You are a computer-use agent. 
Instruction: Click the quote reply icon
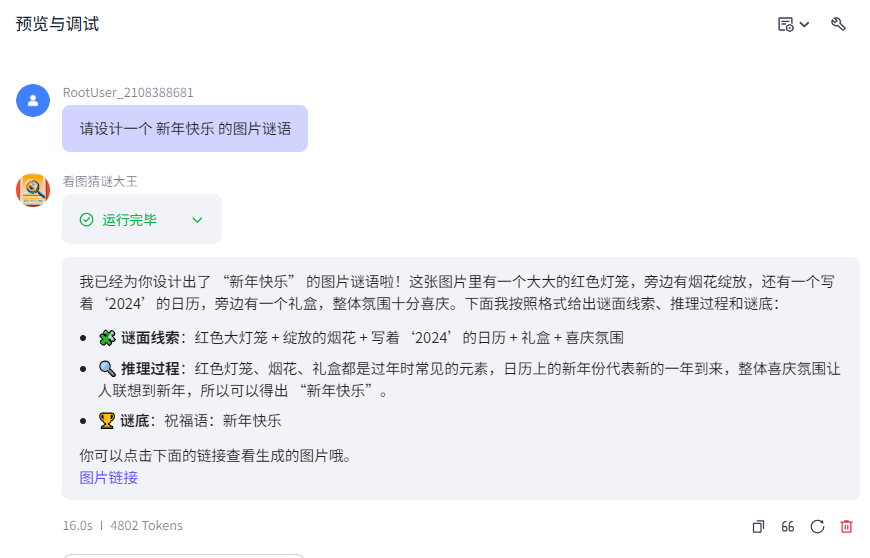tap(788, 526)
